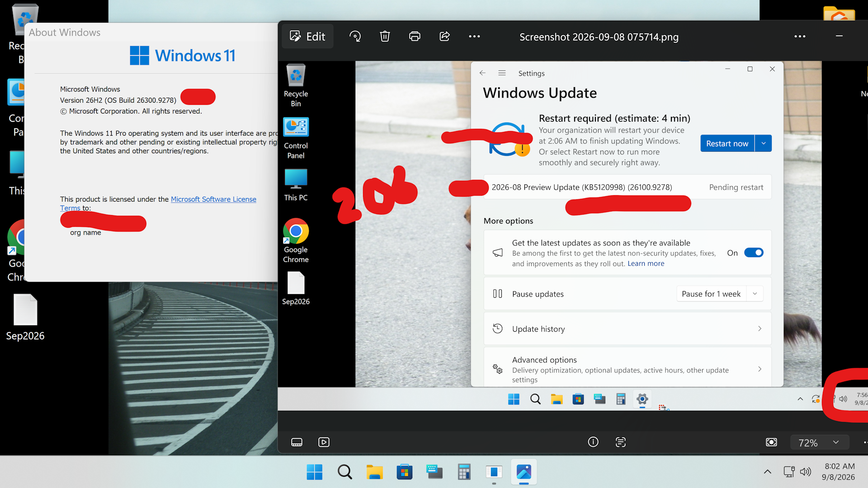
Task: Click the print icon in Photos toolbar
Action: coord(415,37)
